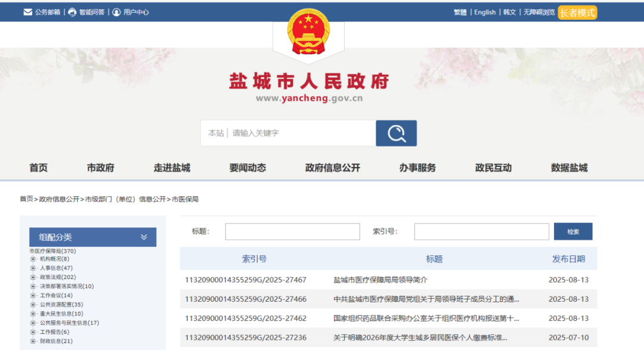The image size is (644, 350).
Task: Click index number ending 2025-27462
Action: coord(246,318)
